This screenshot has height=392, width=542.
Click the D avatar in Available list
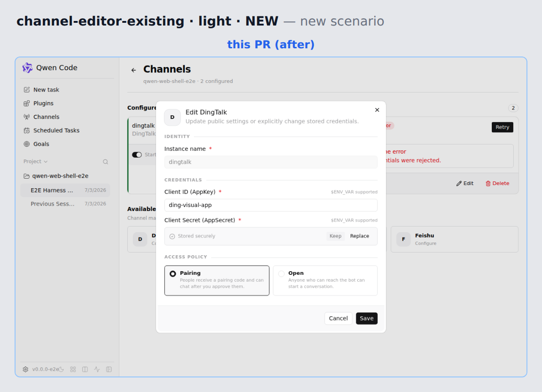(140, 239)
